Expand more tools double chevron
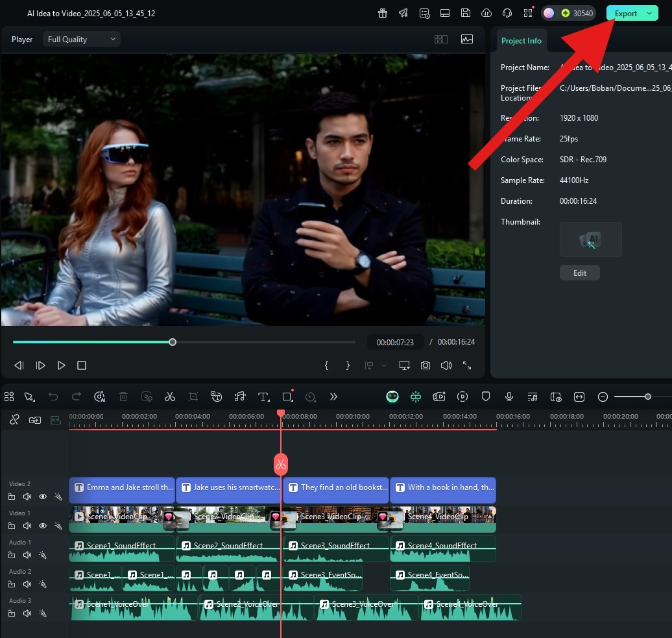The width and height of the screenshot is (672, 638). pos(333,397)
